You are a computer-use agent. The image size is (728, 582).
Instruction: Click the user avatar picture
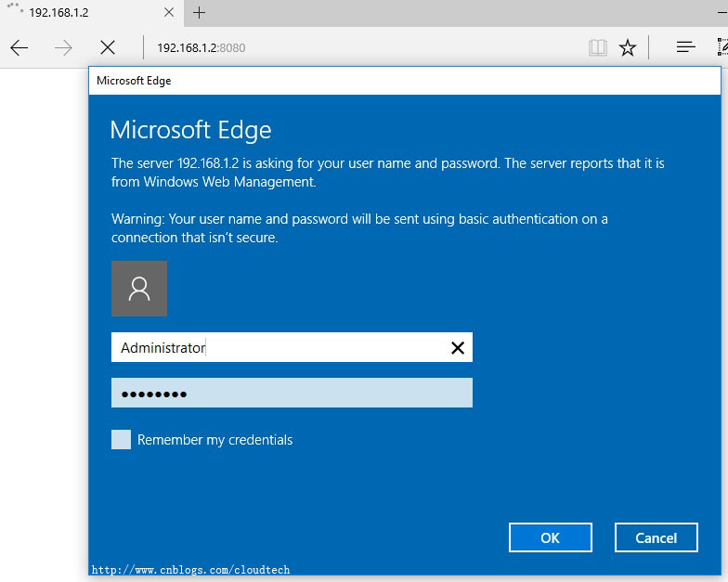[139, 289]
